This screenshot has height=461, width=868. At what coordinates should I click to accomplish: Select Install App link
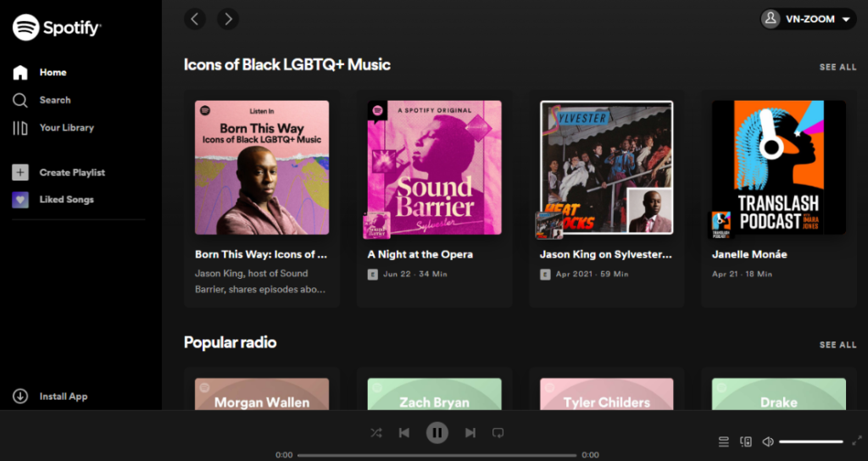pyautogui.click(x=63, y=397)
